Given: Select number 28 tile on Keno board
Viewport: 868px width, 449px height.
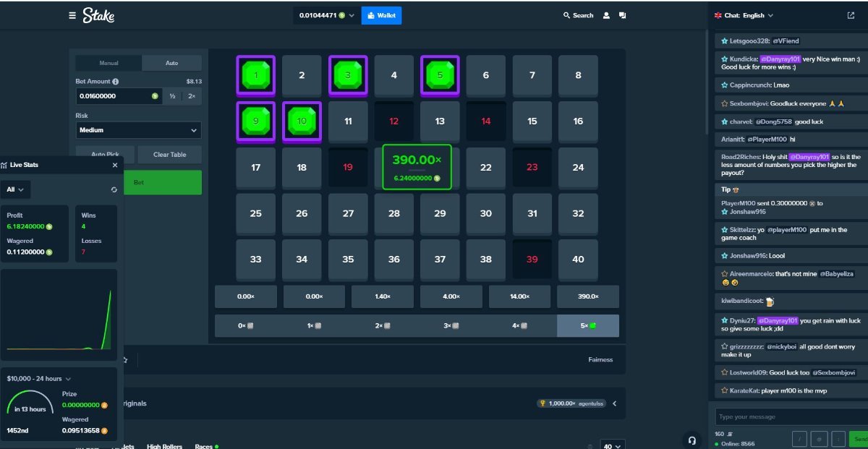Looking at the screenshot, I should pos(393,213).
